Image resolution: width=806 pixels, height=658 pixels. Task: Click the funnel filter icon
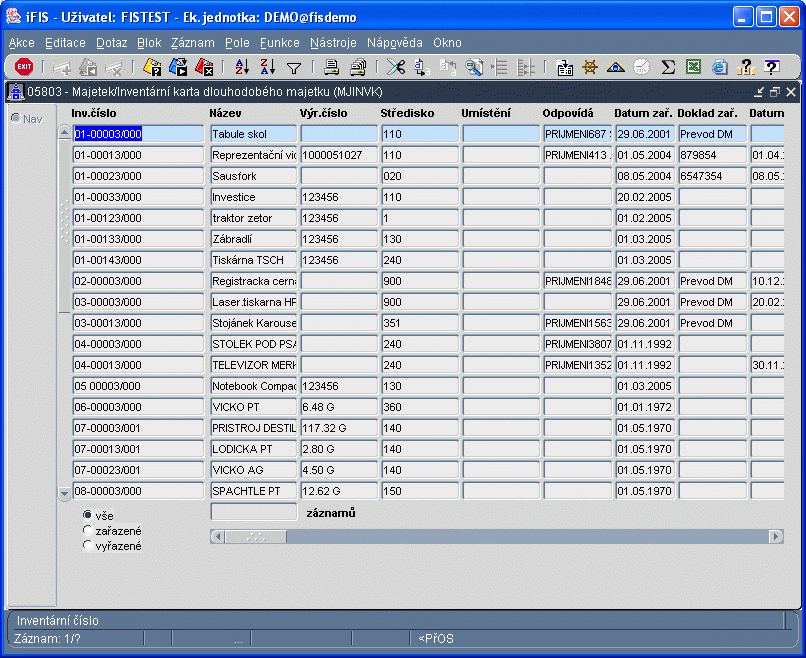coord(294,67)
